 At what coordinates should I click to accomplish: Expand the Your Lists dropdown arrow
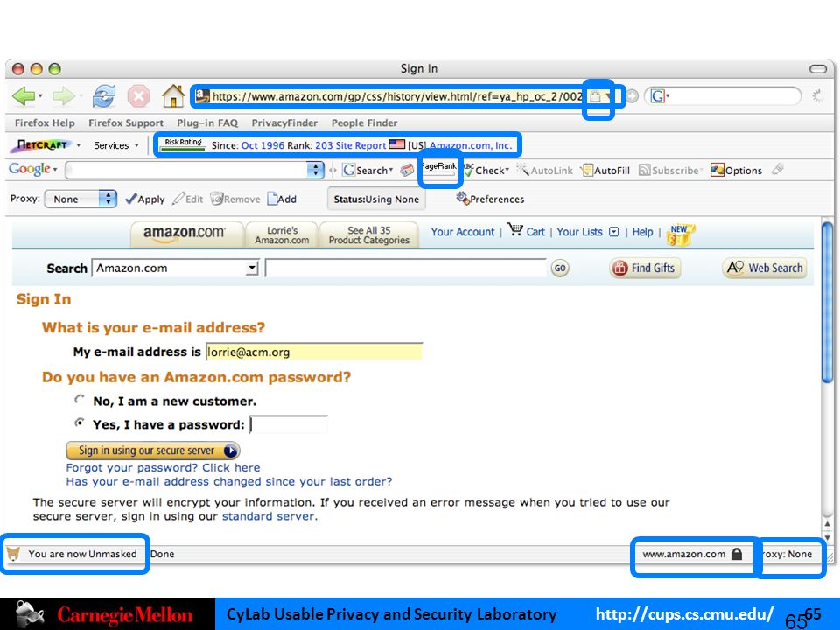pyautogui.click(x=614, y=232)
